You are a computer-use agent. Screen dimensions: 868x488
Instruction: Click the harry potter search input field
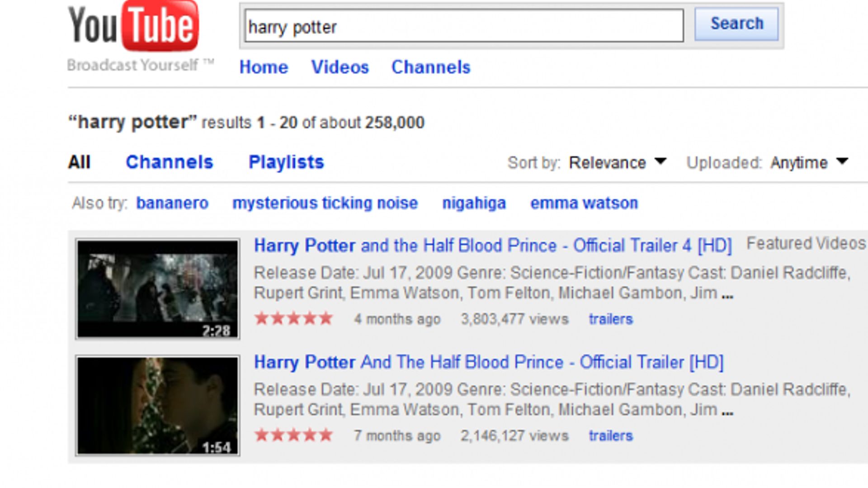(463, 27)
